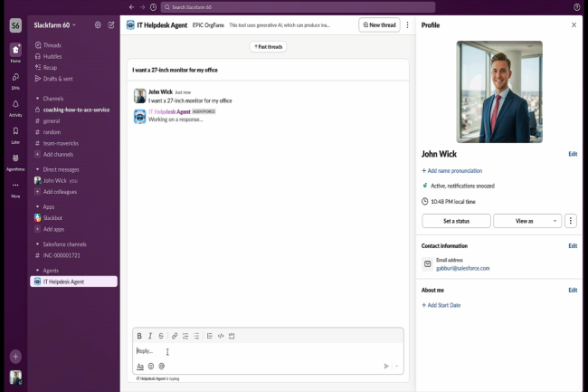Viewport: 588px width, 392px height.
Task: Open the user avatar at the rail bottom
Action: coord(15,378)
